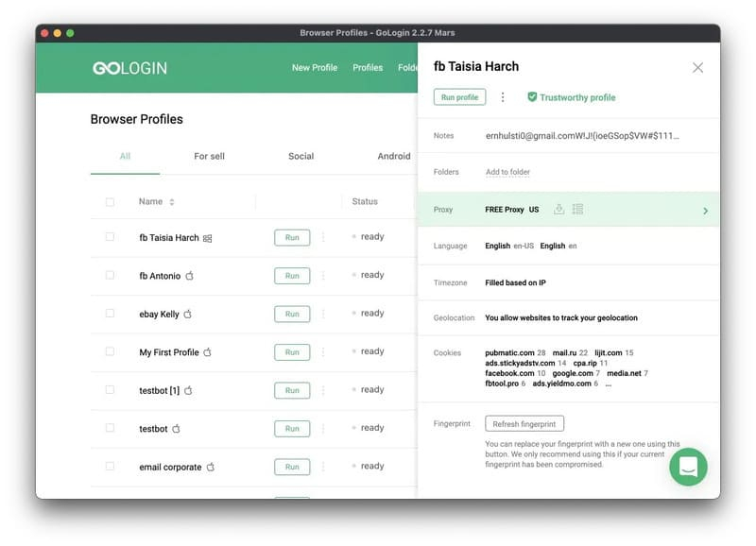Screen dimensions: 756x546
Task: Open more options for ebay Kelly row
Action: 323,314
